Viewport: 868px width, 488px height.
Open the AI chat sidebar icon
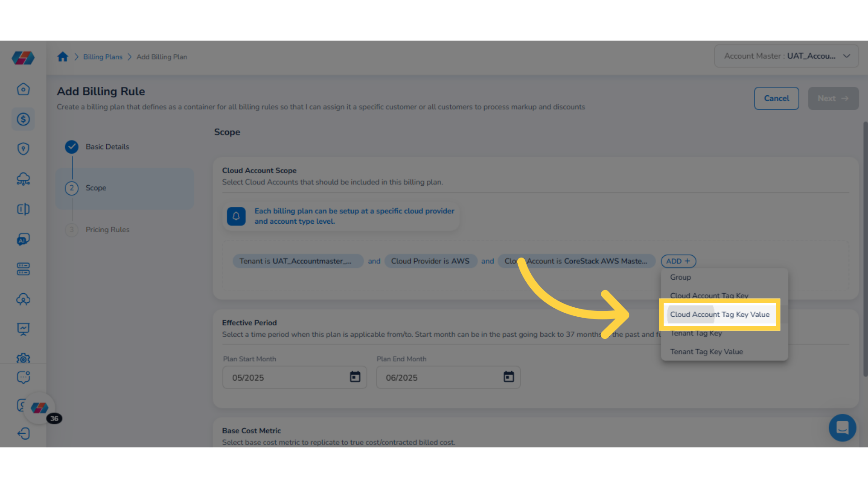click(x=23, y=239)
